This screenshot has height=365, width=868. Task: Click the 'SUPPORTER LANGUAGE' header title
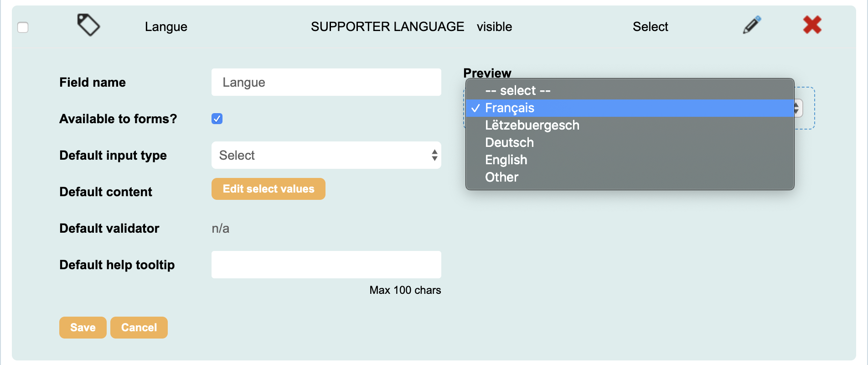pos(387,26)
